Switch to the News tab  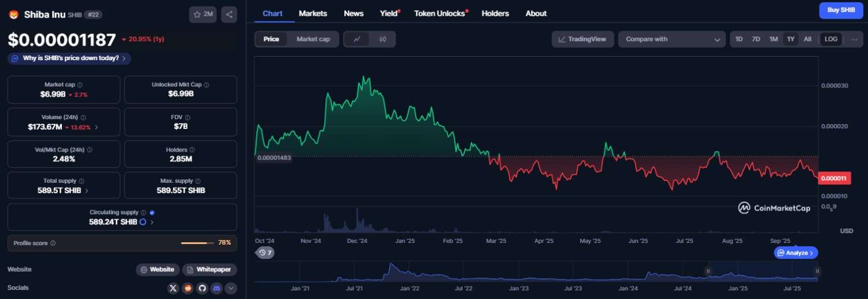coord(354,13)
